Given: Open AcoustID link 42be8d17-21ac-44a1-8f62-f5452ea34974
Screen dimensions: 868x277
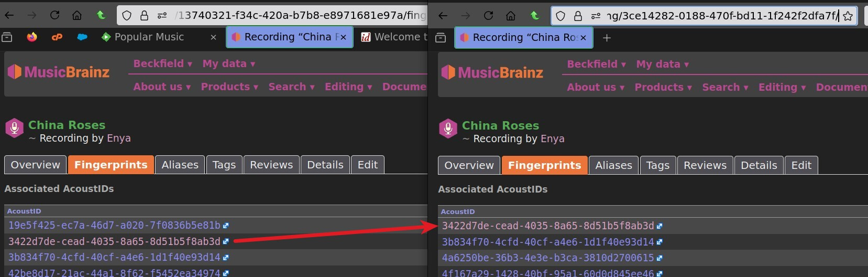Looking at the screenshot, I should (114, 273).
